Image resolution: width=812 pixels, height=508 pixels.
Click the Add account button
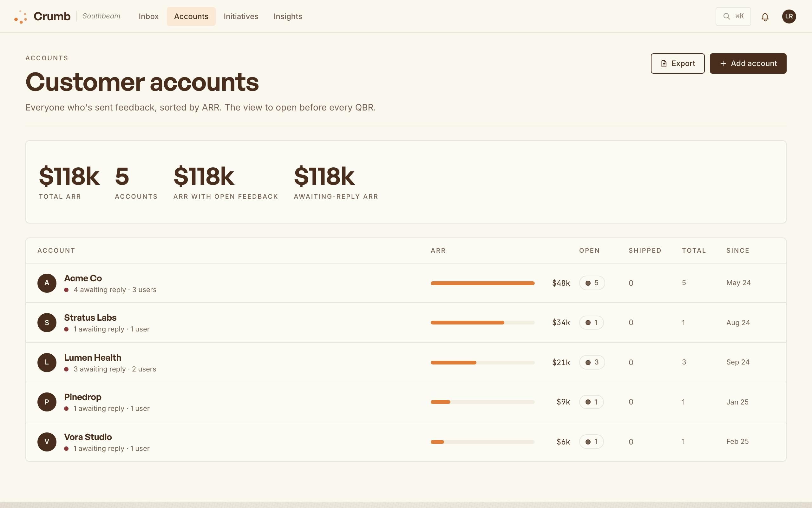click(x=748, y=63)
